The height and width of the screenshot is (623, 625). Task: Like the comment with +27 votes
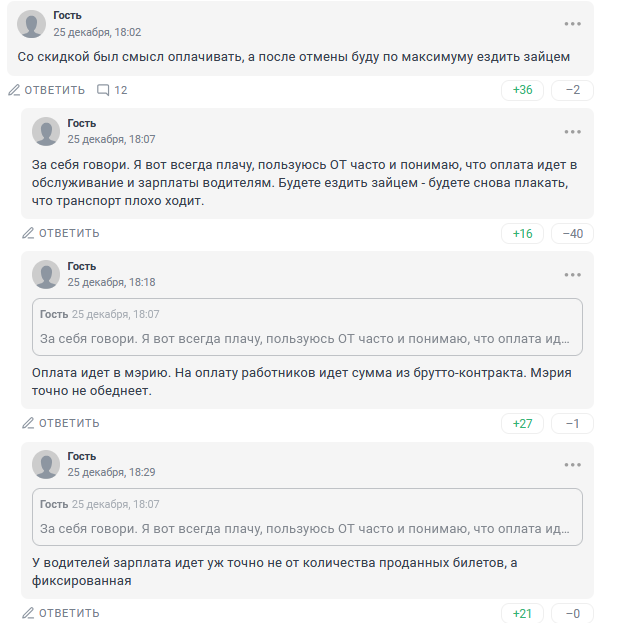(x=522, y=423)
